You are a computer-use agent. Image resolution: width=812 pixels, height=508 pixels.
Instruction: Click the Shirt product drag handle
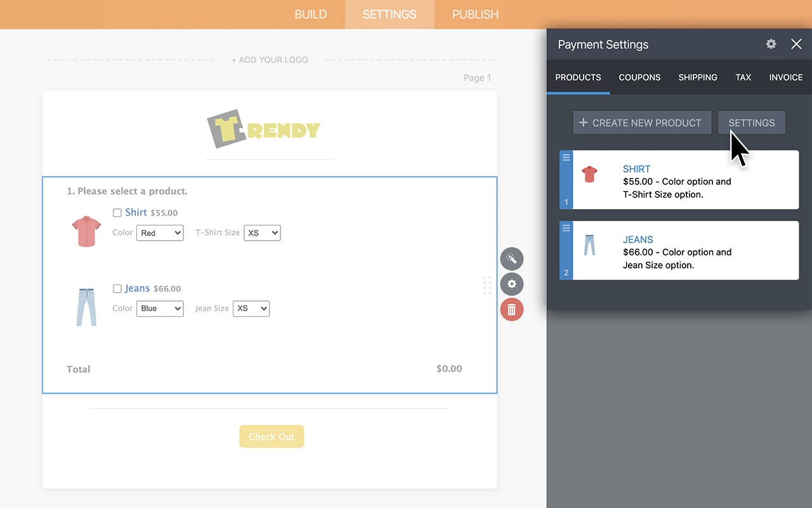(566, 157)
